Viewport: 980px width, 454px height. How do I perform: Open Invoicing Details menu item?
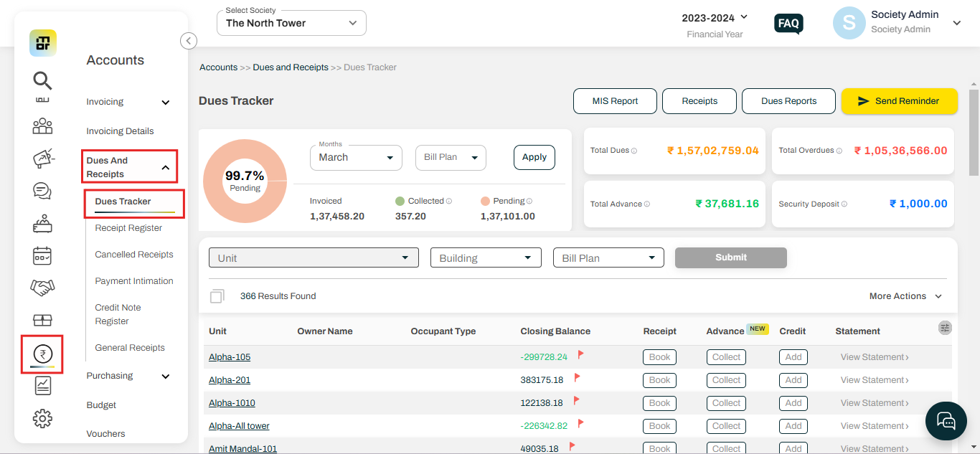(120, 131)
